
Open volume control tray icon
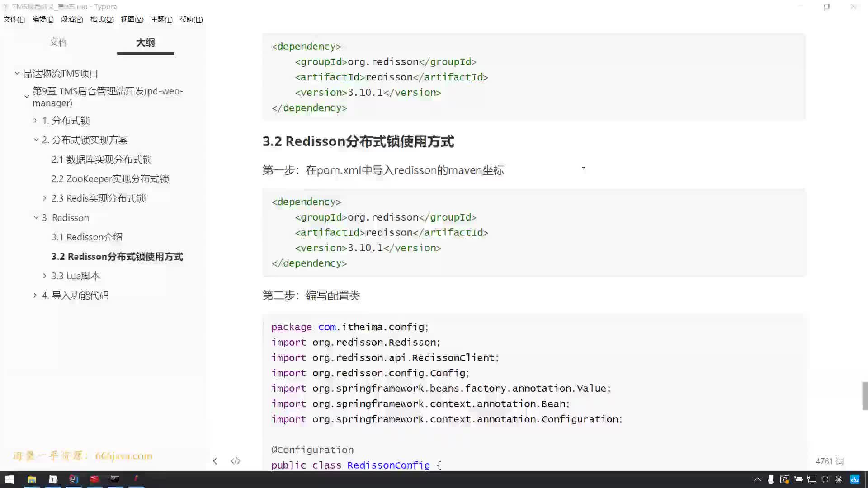(x=825, y=479)
